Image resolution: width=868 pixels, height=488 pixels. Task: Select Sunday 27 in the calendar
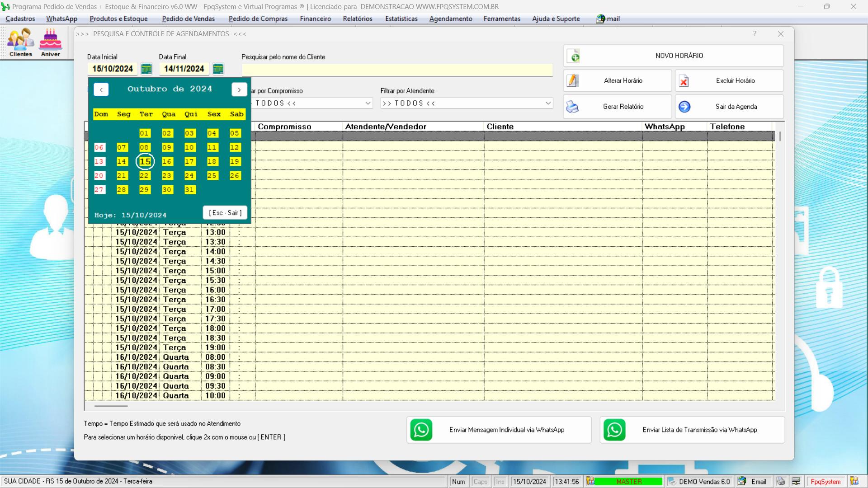99,190
